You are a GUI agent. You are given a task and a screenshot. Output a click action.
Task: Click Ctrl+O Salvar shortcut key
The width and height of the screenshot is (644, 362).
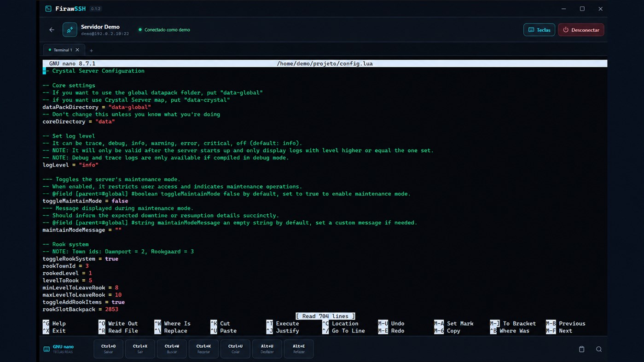[109, 349]
